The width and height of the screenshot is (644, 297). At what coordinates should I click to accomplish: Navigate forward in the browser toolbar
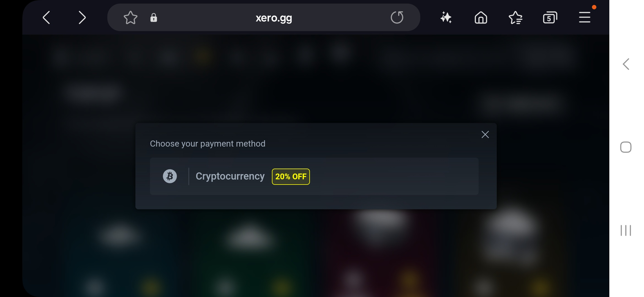point(82,18)
